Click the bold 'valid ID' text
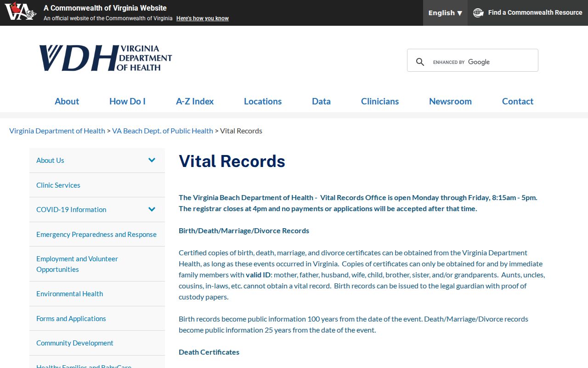 point(258,275)
